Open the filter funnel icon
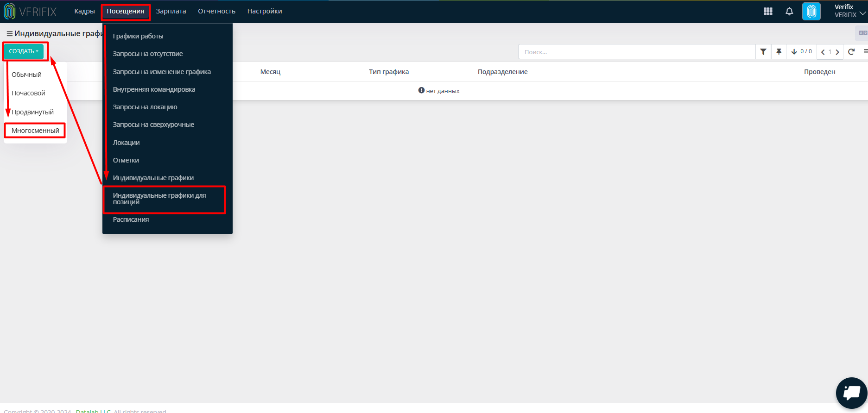This screenshot has width=868, height=413. [x=763, y=52]
